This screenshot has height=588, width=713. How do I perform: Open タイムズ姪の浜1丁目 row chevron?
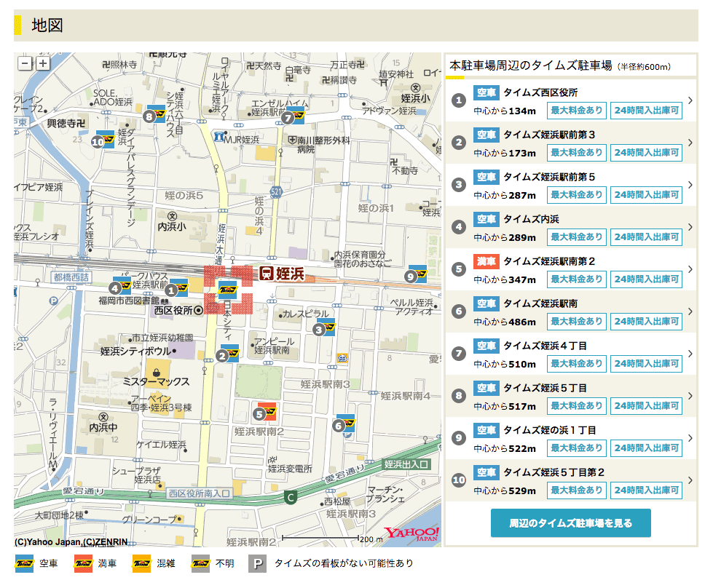[x=690, y=438]
